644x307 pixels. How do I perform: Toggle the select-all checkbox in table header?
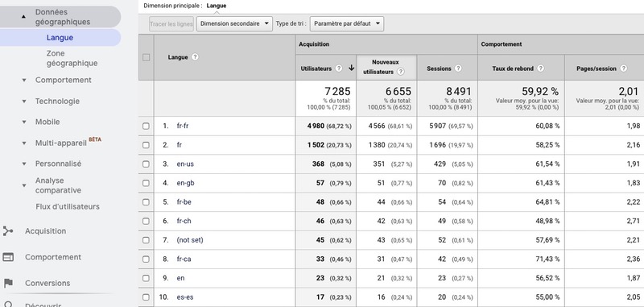pos(146,57)
